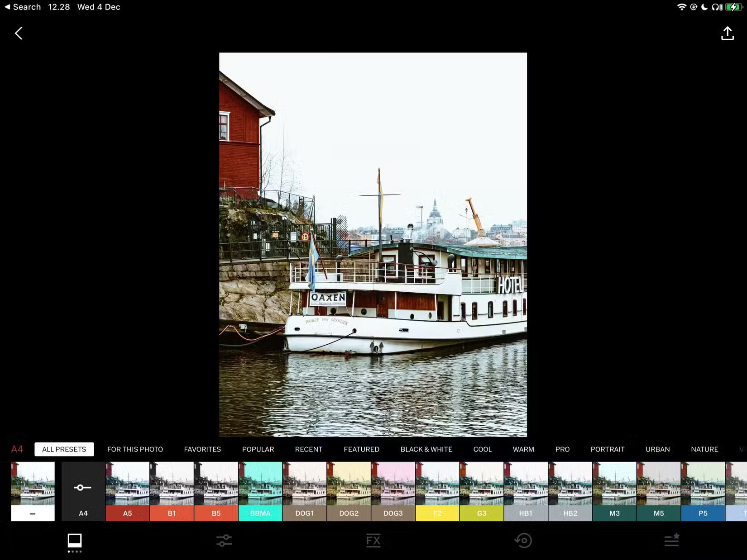The width and height of the screenshot is (747, 560).
Task: Apply the F2 yellow preset
Action: pos(437,491)
